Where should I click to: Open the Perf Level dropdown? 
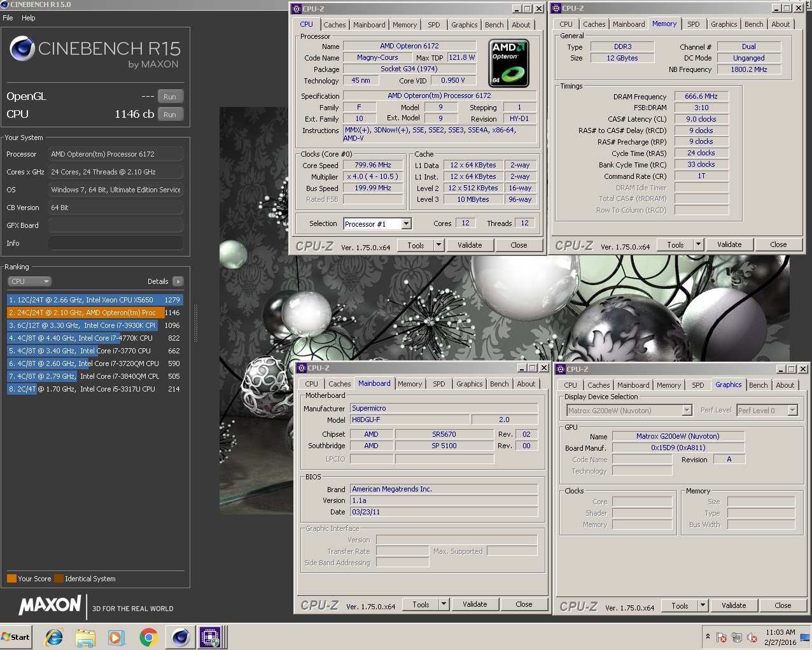coord(793,411)
